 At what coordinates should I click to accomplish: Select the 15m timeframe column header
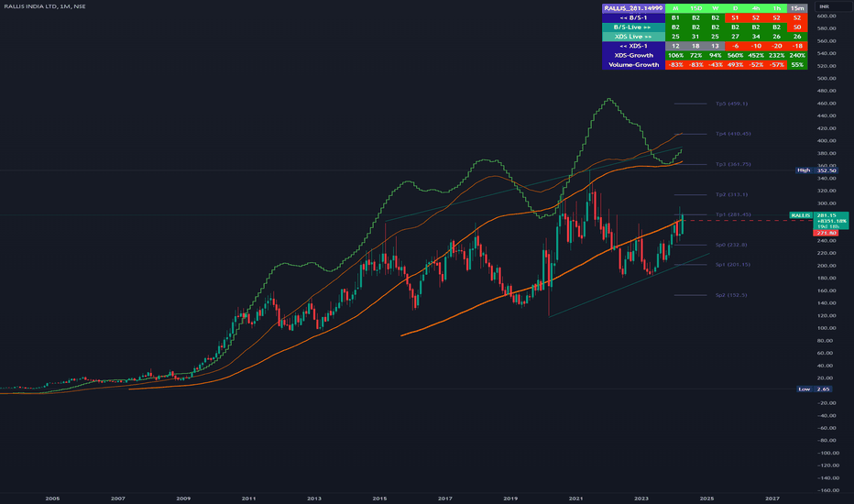[x=797, y=8]
